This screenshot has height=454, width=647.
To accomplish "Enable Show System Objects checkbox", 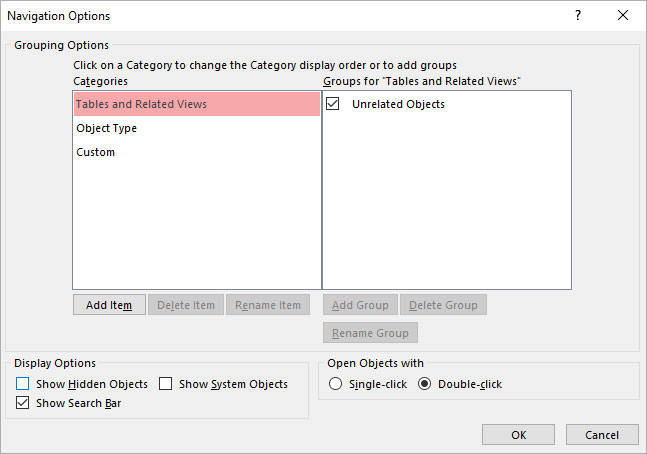I will click(165, 384).
